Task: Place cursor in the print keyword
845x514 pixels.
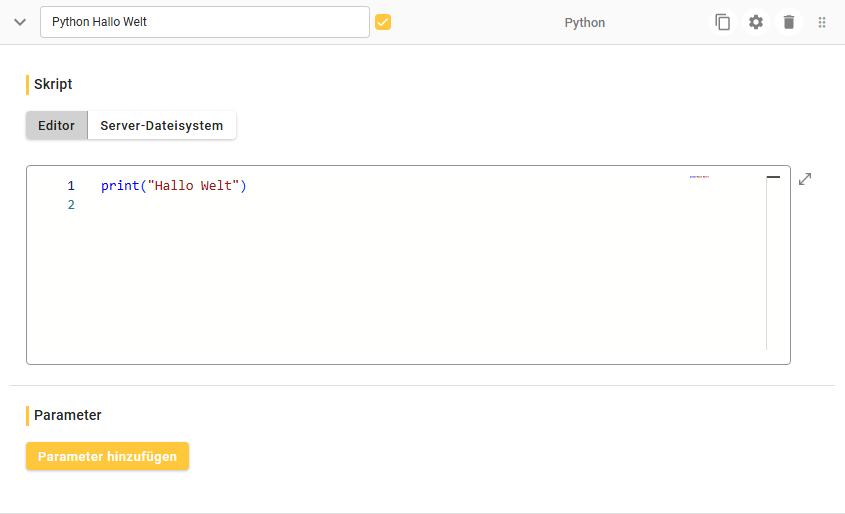Action: [120, 186]
